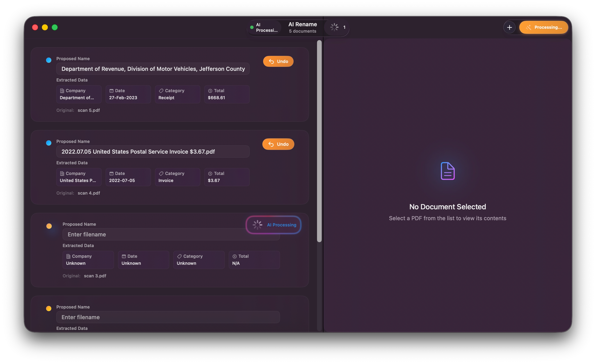This screenshot has height=364, width=596.
Task: Click the Unknown date value in scan 3.pdf card
Action: (x=131, y=264)
